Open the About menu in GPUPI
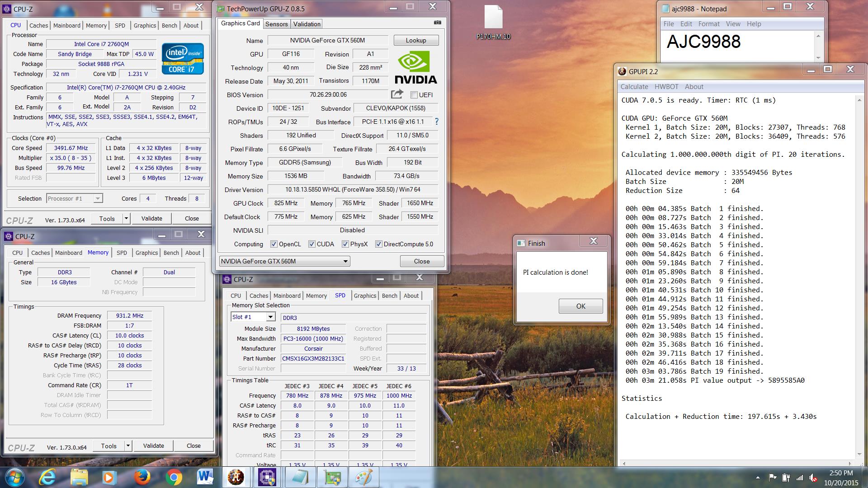Image resolution: width=868 pixels, height=488 pixels. pyautogui.click(x=694, y=87)
